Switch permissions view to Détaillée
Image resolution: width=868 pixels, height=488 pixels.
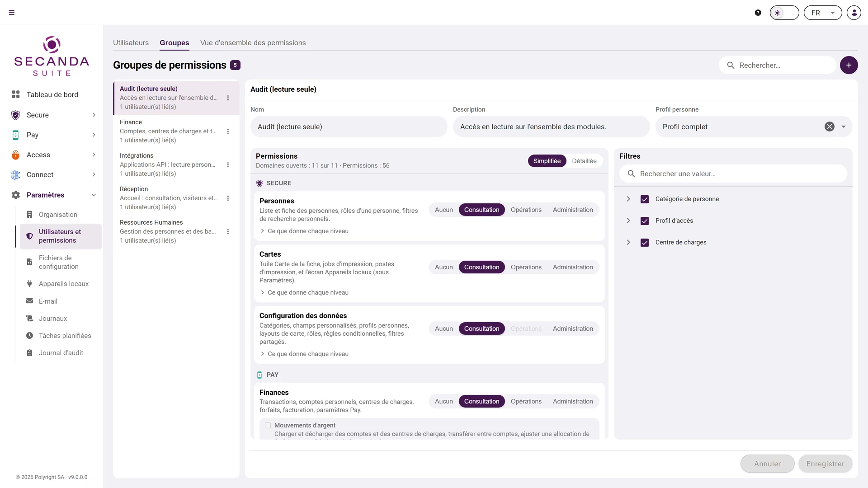click(x=584, y=161)
